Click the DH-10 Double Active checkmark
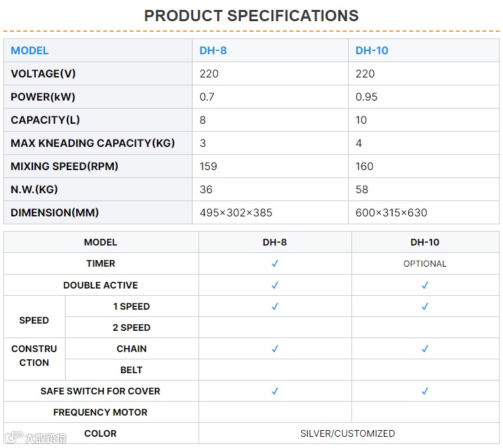The height and width of the screenshot is (448, 503). (x=425, y=285)
